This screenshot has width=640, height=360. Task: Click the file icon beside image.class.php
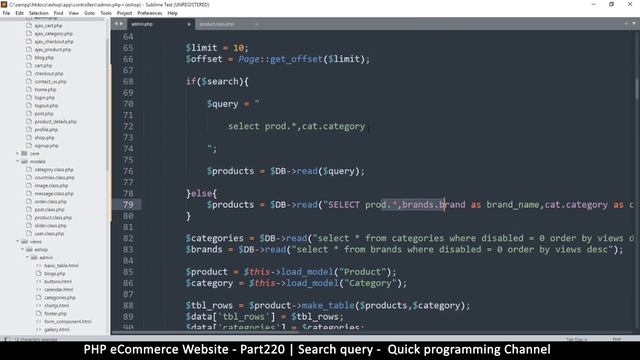[29, 185]
